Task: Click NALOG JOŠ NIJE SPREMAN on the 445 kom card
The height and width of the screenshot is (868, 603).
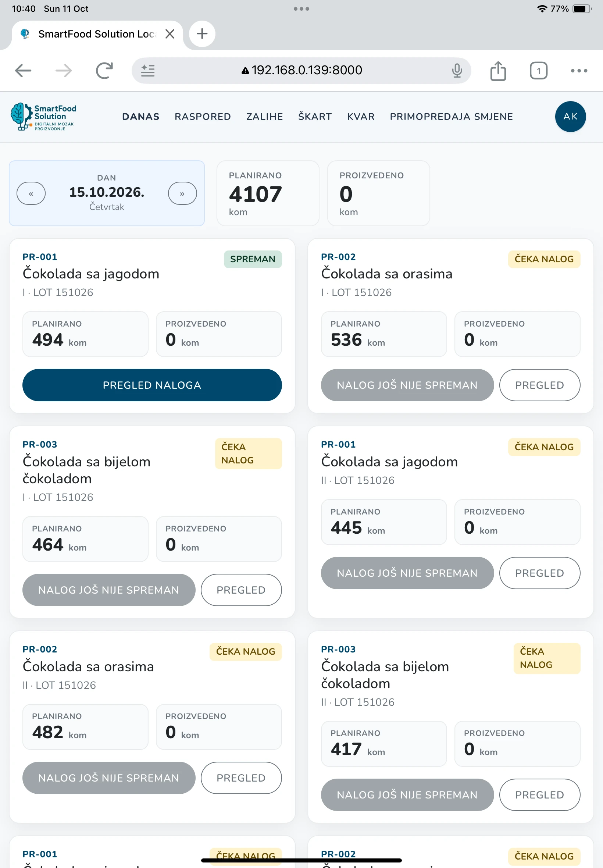Action: tap(407, 573)
